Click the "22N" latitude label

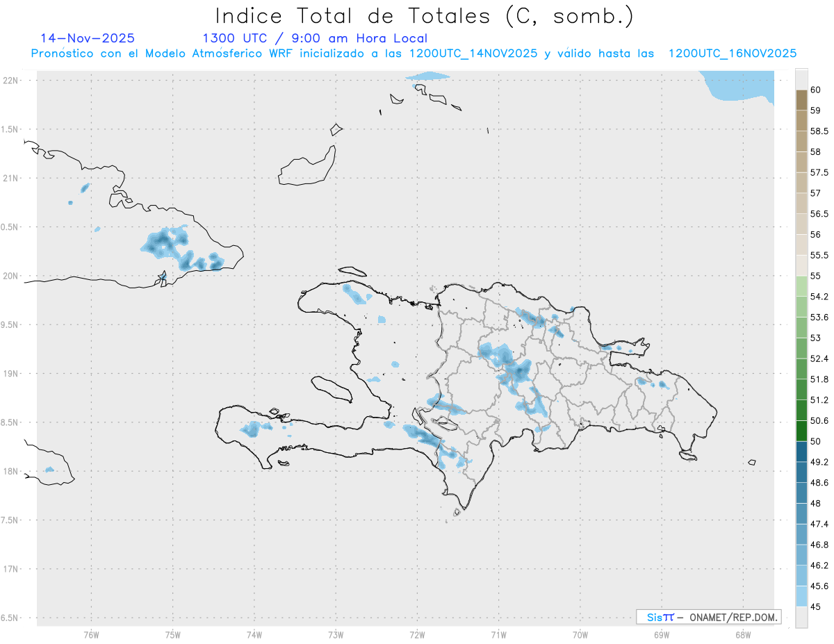point(11,81)
